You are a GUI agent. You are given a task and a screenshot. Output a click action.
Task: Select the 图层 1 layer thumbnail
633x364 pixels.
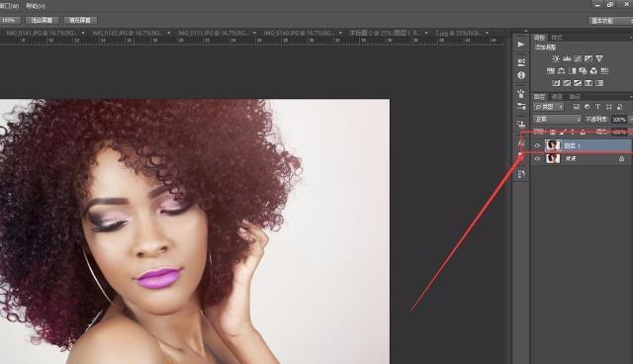click(x=553, y=145)
